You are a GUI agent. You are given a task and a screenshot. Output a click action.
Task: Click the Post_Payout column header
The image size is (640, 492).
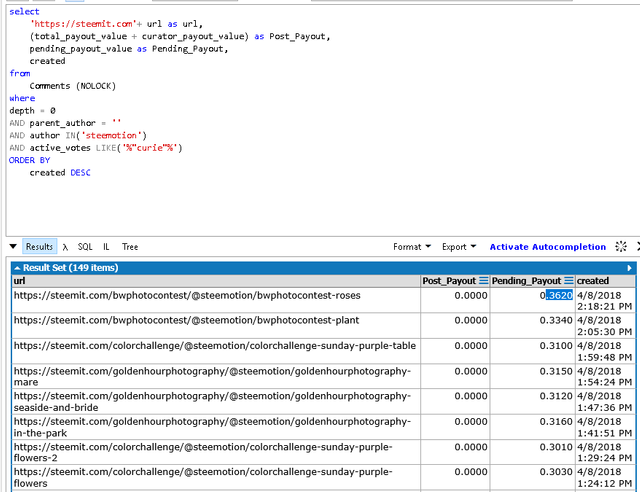[449, 281]
